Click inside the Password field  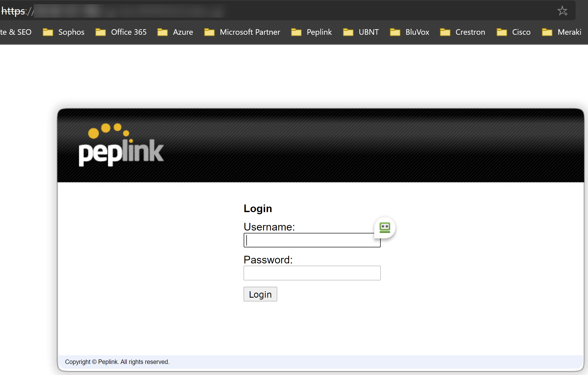tap(312, 273)
